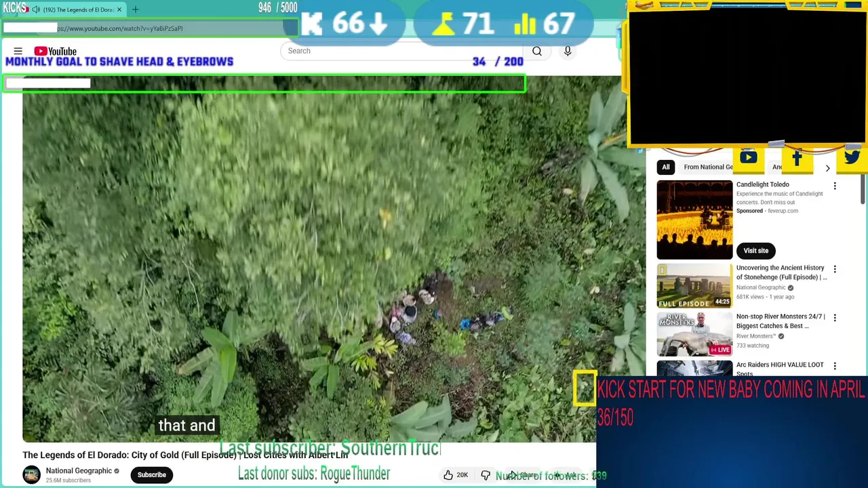Open a new browser tab
This screenshot has width=868, height=488.
(135, 9)
